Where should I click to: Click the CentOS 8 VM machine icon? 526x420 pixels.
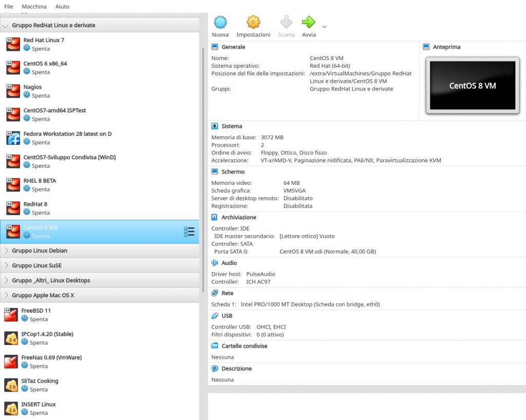(13, 232)
